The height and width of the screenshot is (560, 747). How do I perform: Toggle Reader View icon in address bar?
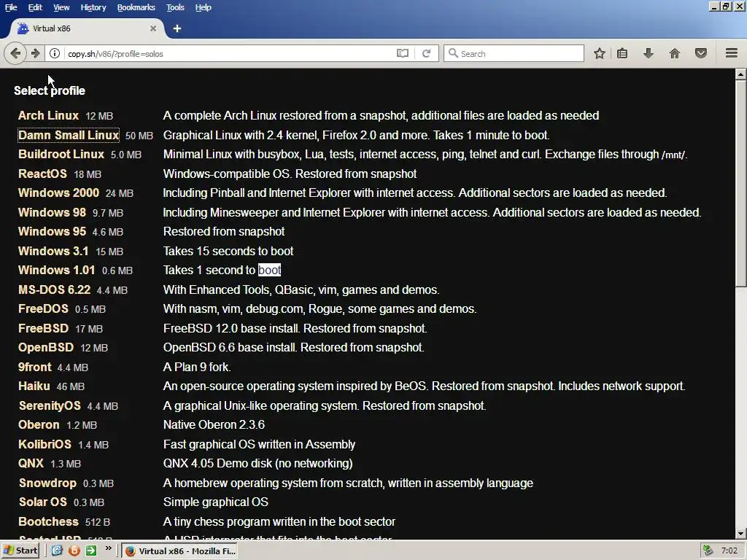(x=403, y=53)
